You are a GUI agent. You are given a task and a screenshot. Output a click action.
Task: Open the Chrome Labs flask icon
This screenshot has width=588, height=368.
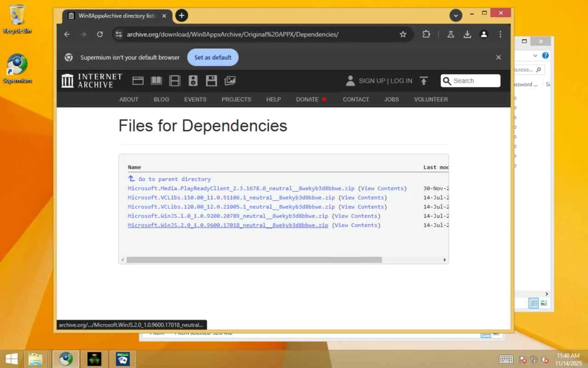(x=451, y=34)
